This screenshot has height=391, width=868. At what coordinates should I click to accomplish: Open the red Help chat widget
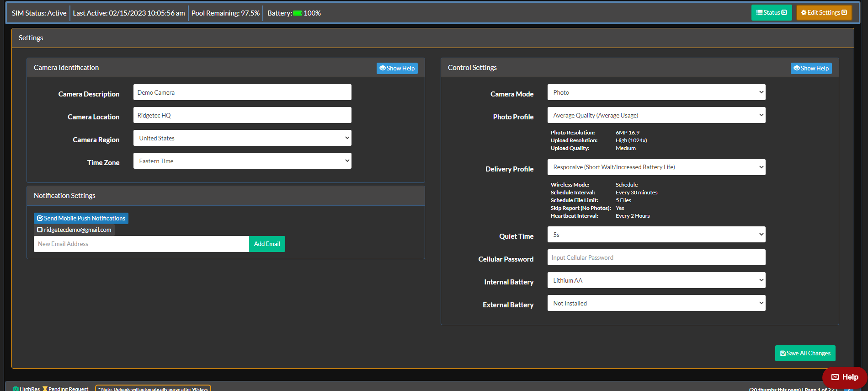pos(845,377)
